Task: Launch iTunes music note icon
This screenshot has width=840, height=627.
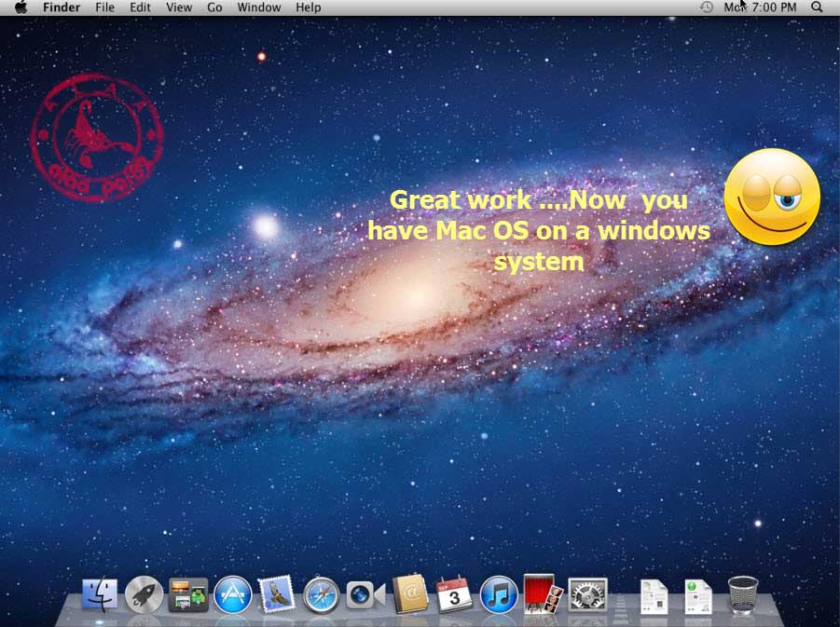Action: point(499,595)
